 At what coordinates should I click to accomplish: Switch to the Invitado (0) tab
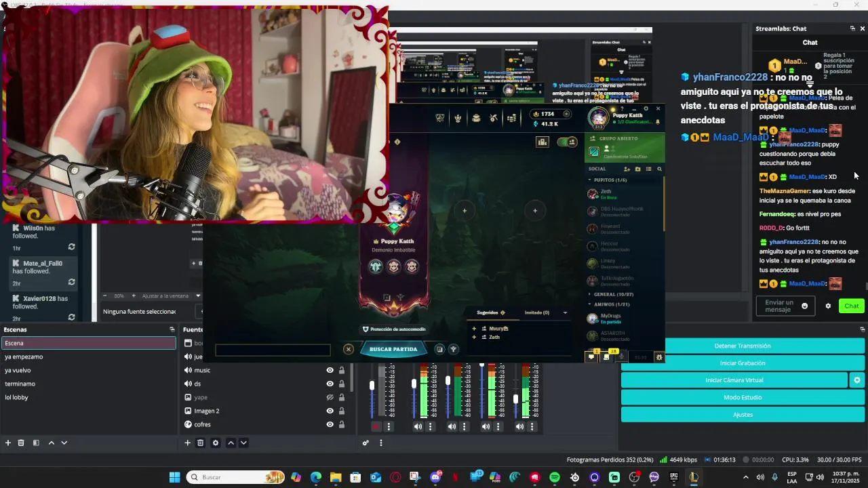pos(537,312)
